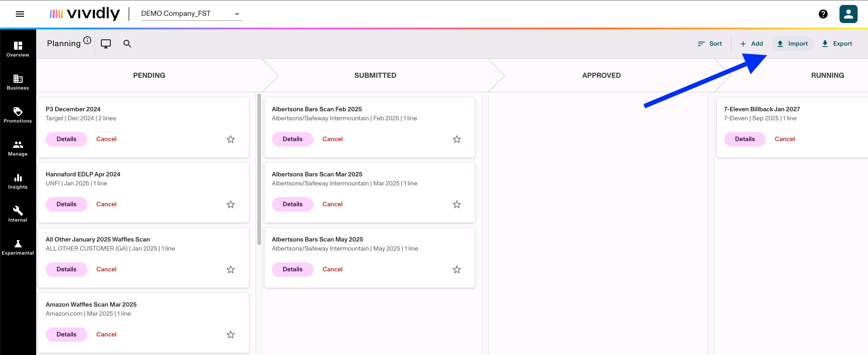Click the 'Hannaford EDLP Apr 2024' title
This screenshot has width=868, height=355.
point(83,175)
